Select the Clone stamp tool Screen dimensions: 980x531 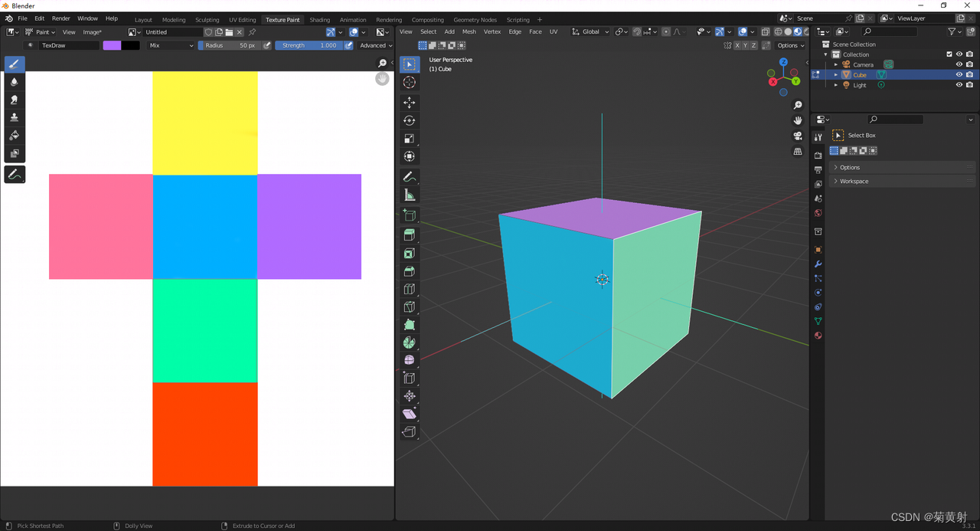tap(15, 117)
